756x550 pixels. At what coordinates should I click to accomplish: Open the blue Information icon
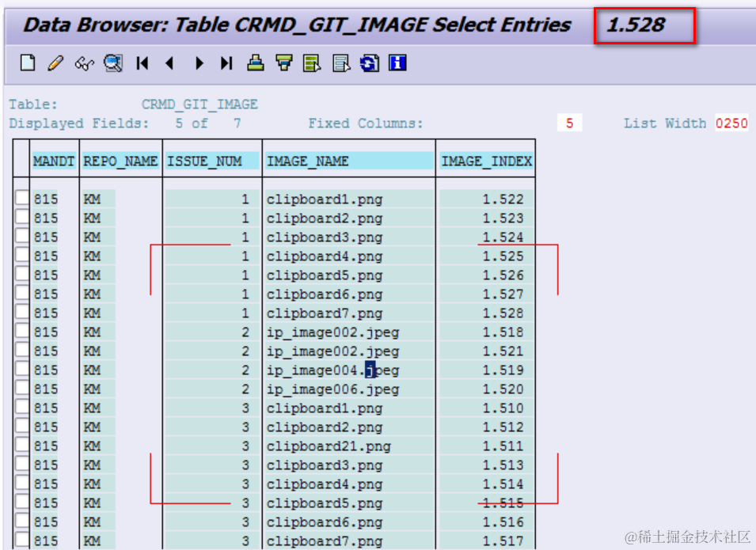pyautogui.click(x=397, y=63)
